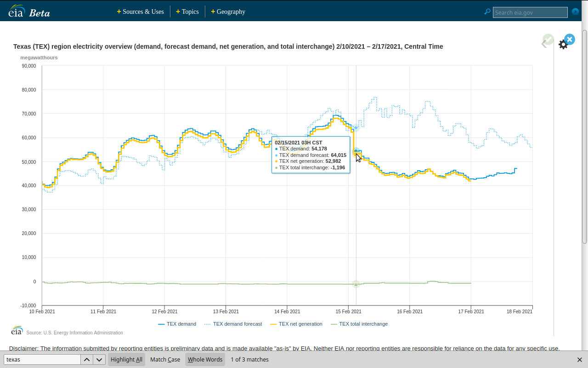The height and width of the screenshot is (368, 588).
Task: Click the disclaimer text line
Action: pos(284,348)
